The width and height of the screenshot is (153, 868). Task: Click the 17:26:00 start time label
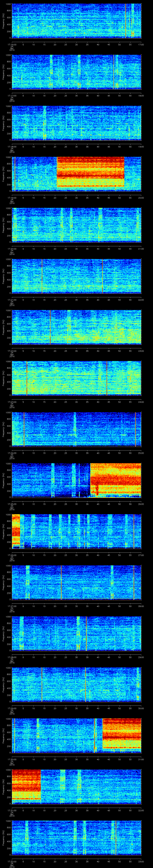pos(12,555)
